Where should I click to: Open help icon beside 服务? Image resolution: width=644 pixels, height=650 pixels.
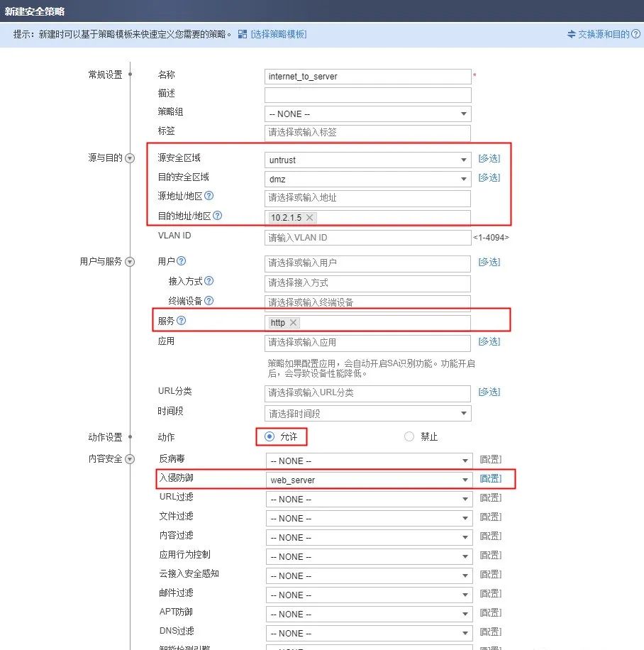pyautogui.click(x=181, y=321)
